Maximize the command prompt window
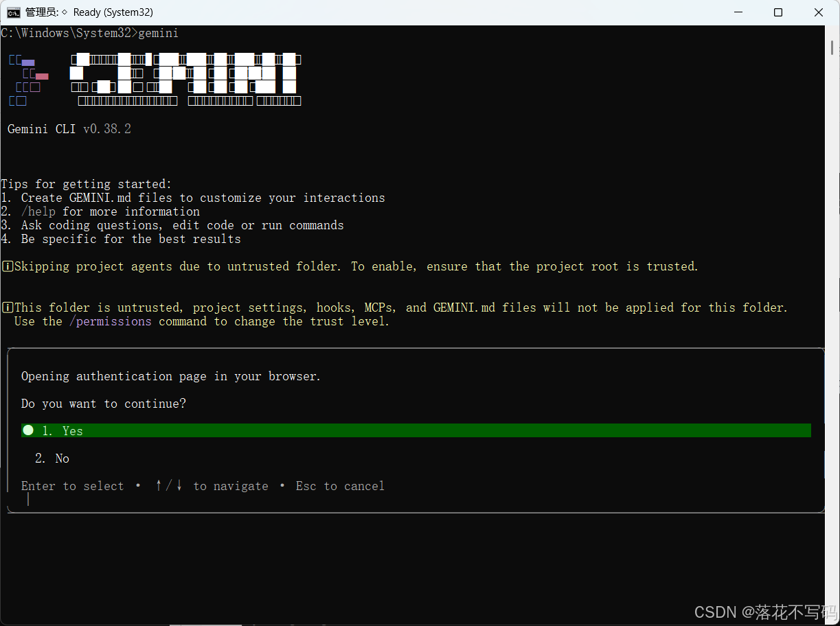 click(778, 12)
